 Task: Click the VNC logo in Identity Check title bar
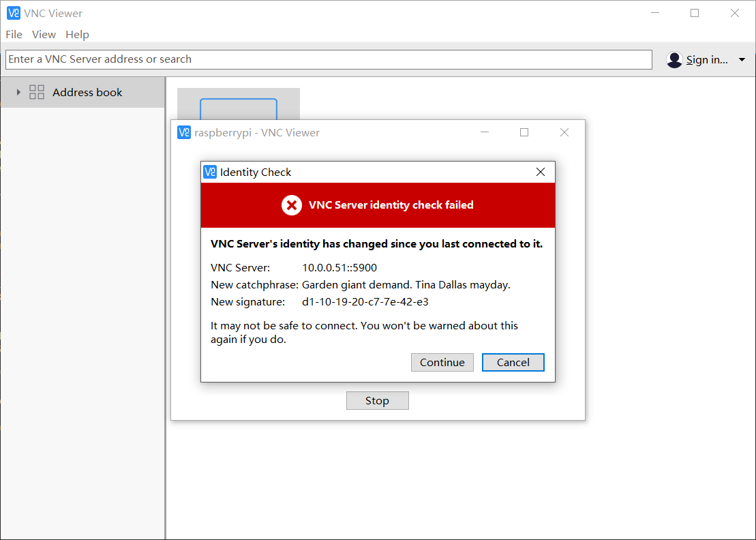(210, 172)
